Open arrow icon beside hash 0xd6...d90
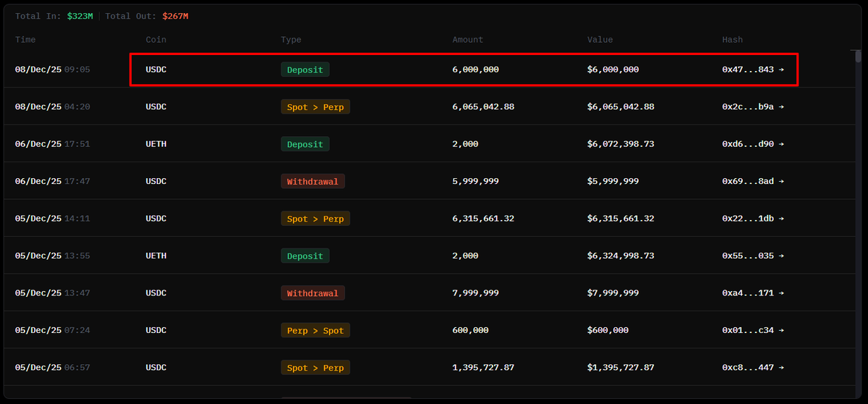Image resolution: width=868 pixels, height=404 pixels. 781,144
